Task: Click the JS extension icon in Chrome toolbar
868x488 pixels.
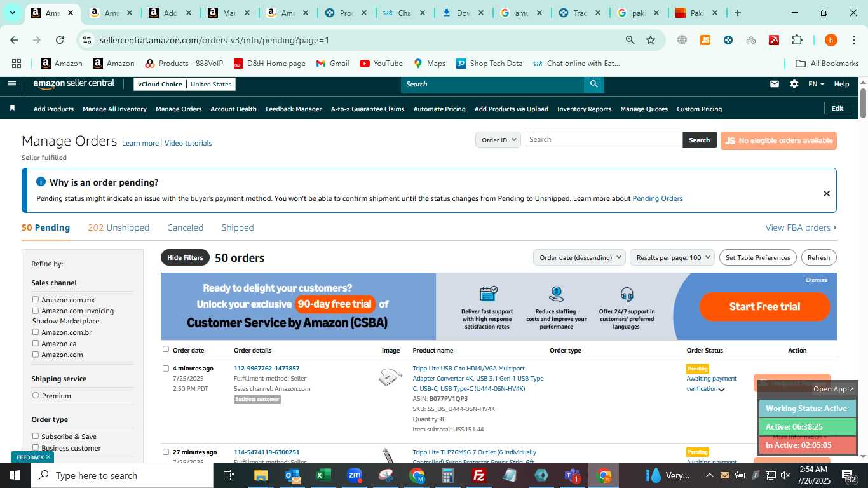Action: [705, 40]
